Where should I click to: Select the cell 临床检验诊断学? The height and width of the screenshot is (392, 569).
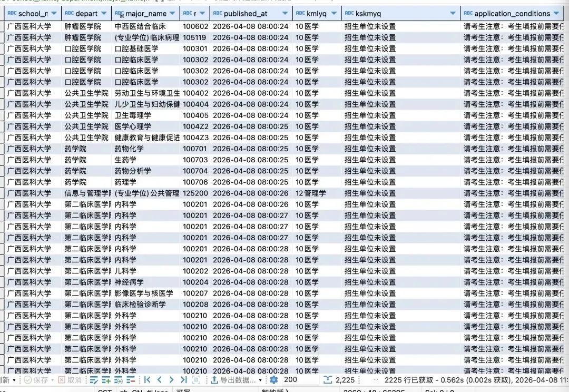(x=146, y=305)
